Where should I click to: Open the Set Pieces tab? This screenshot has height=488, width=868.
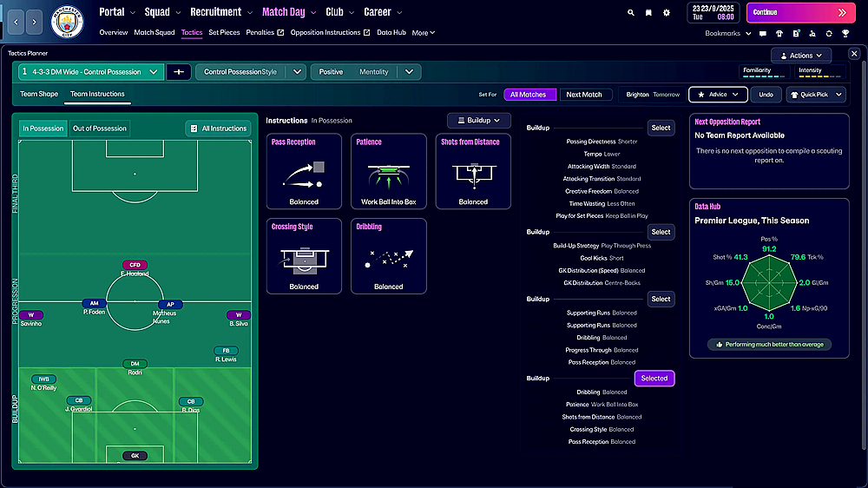coord(224,33)
